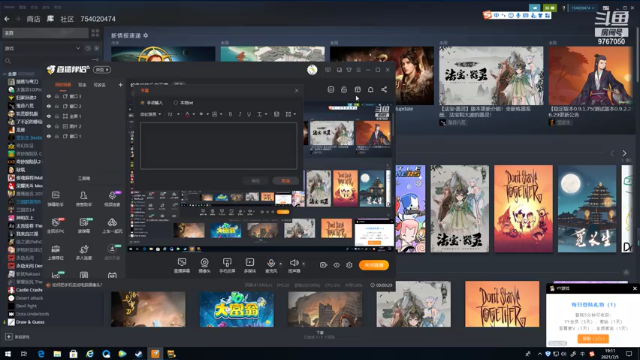Open Steam from the Windows taskbar
The width and height of the screenshot is (640, 360).
tap(139, 354)
